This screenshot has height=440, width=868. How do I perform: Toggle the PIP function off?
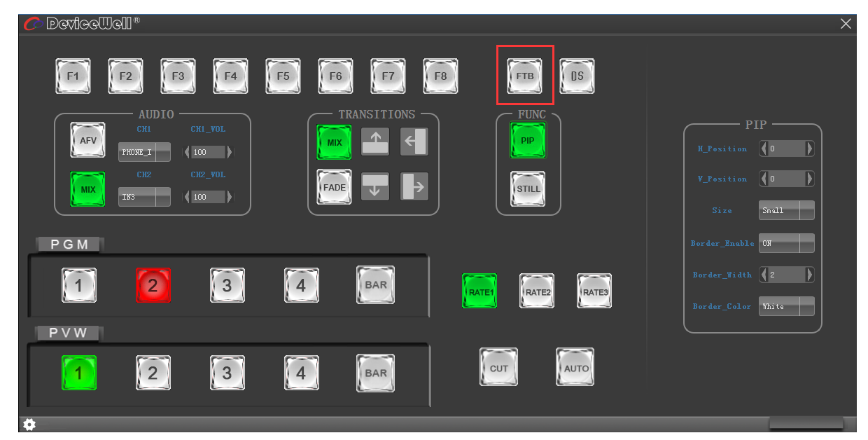click(x=528, y=140)
